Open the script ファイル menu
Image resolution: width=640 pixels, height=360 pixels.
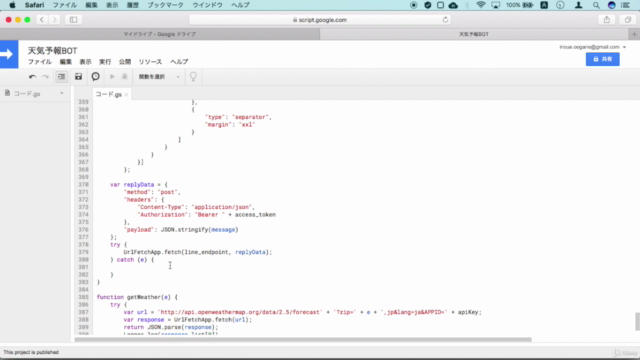[x=40, y=62]
